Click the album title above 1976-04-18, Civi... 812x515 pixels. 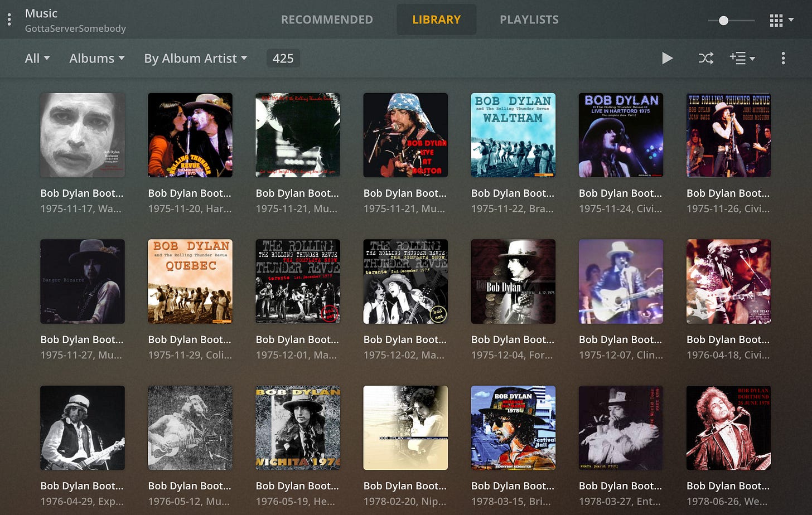pos(728,339)
